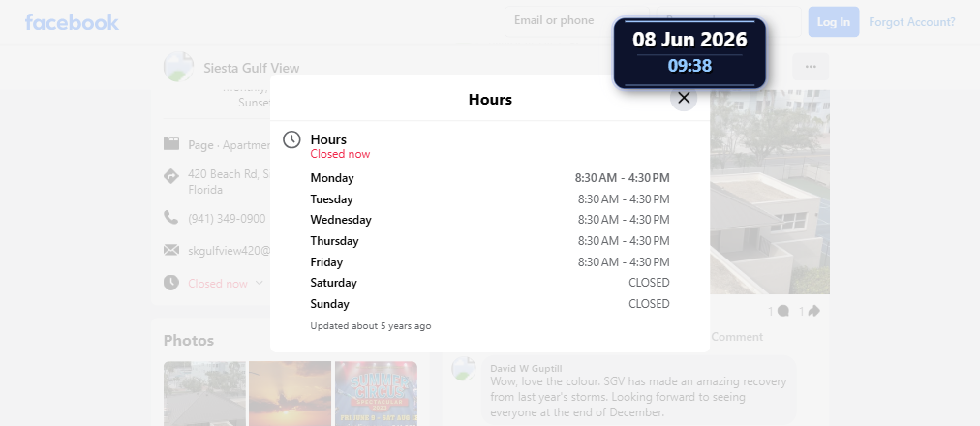Open the Summer Circus poster thumbnail
Image resolution: width=980 pixels, height=426 pixels.
pos(376,393)
